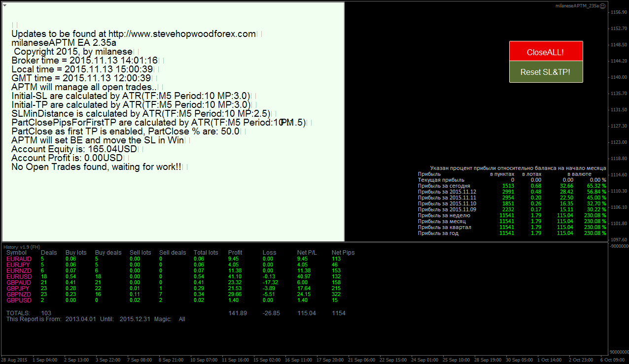This screenshot has height=364, width=629.
Task: Click the 'This Report is From:' label
Action: click(x=34, y=319)
